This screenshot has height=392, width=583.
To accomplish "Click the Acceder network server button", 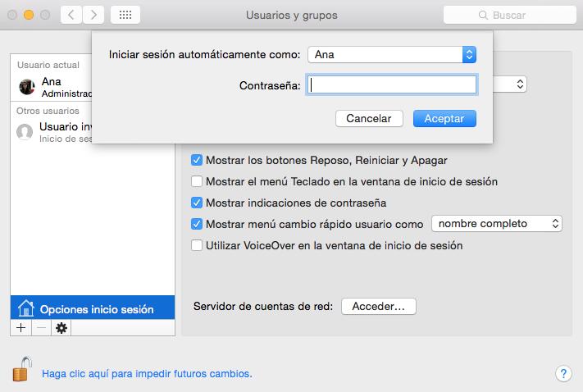I will click(x=378, y=307).
